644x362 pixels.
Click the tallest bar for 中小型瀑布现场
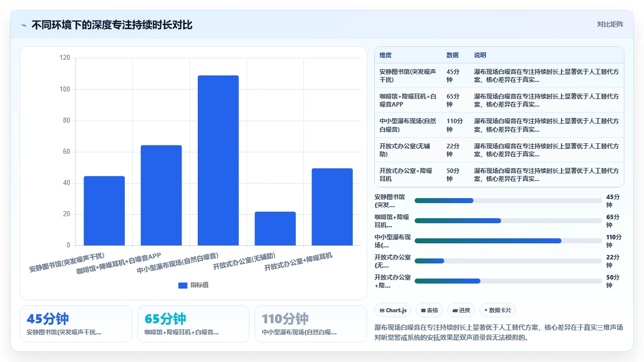(x=218, y=160)
